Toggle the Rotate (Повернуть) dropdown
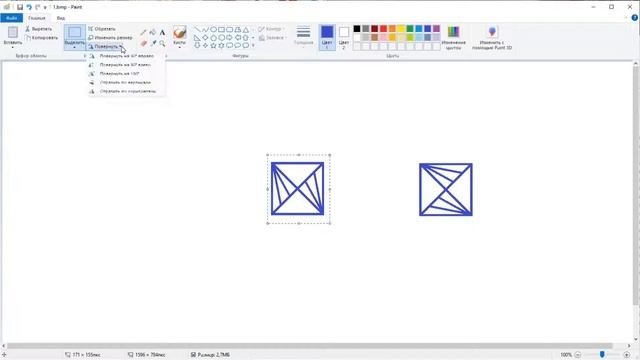The image size is (640, 360). tap(105, 47)
